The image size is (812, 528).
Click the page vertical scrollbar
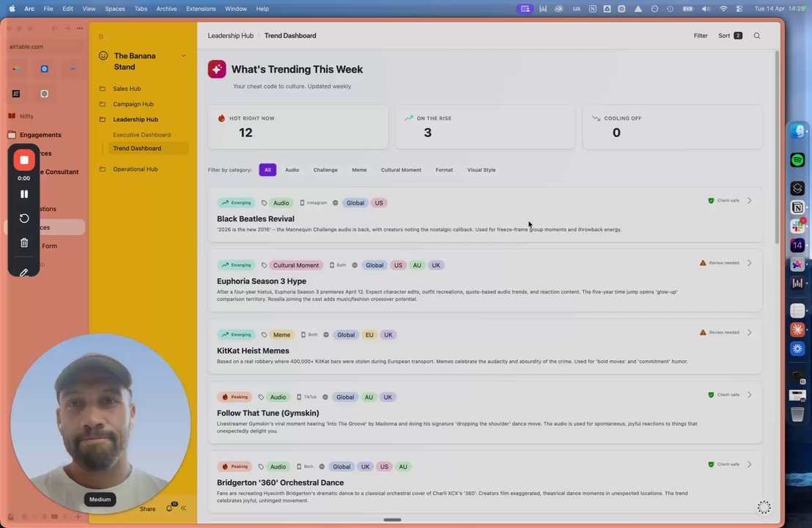point(776,147)
